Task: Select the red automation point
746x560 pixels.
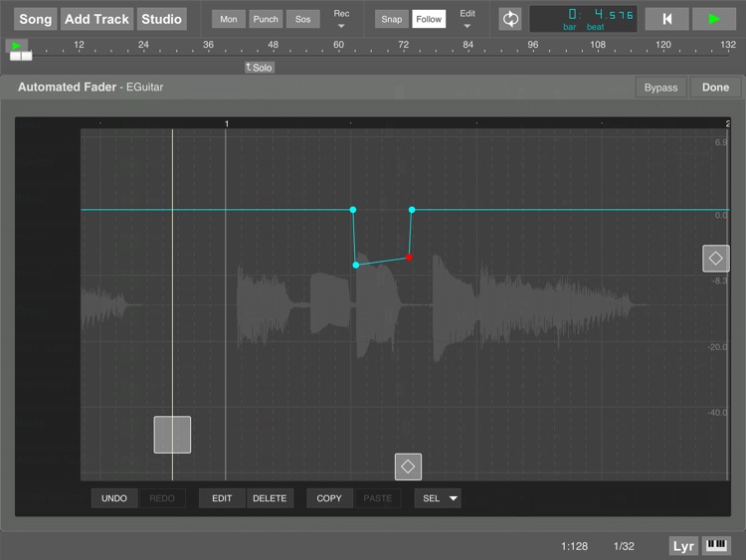Action: (x=409, y=258)
